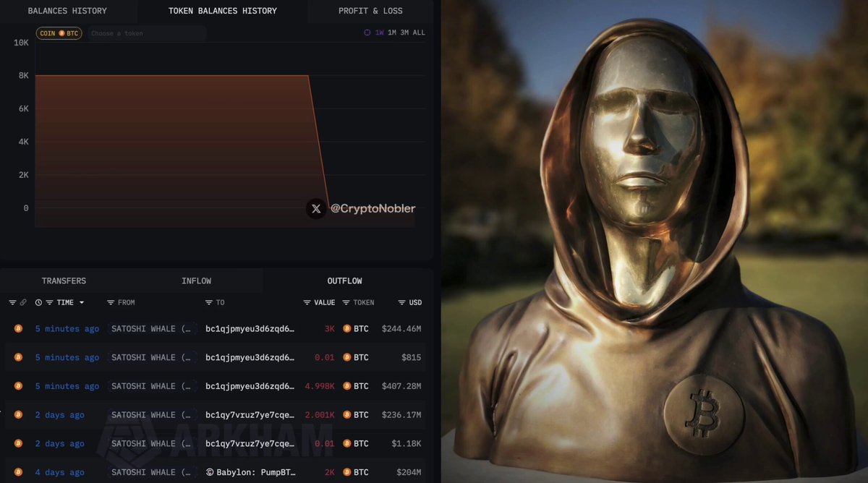The image size is (868, 483).
Task: Open the TO column filter
Action: tap(209, 302)
